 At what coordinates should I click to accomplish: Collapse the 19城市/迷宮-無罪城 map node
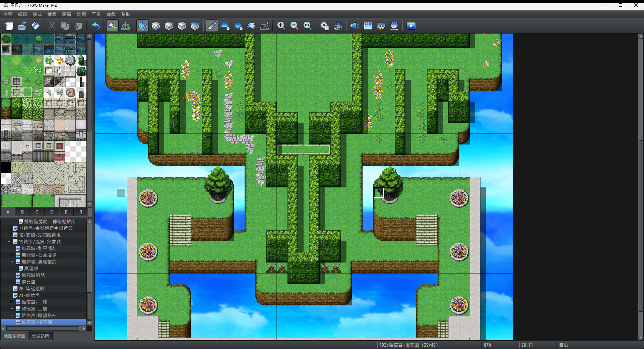(9, 242)
